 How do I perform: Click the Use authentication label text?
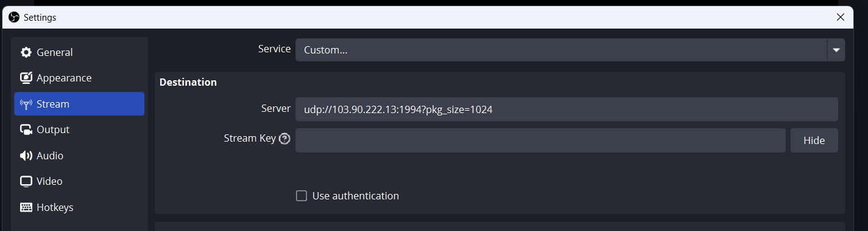pyautogui.click(x=356, y=196)
